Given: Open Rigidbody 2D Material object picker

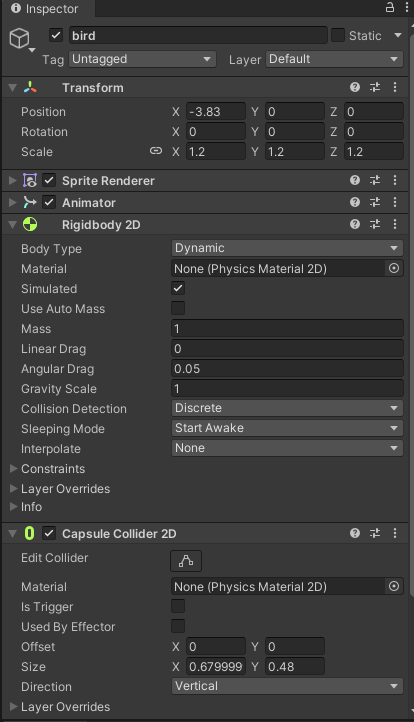Looking at the screenshot, I should pos(394,268).
